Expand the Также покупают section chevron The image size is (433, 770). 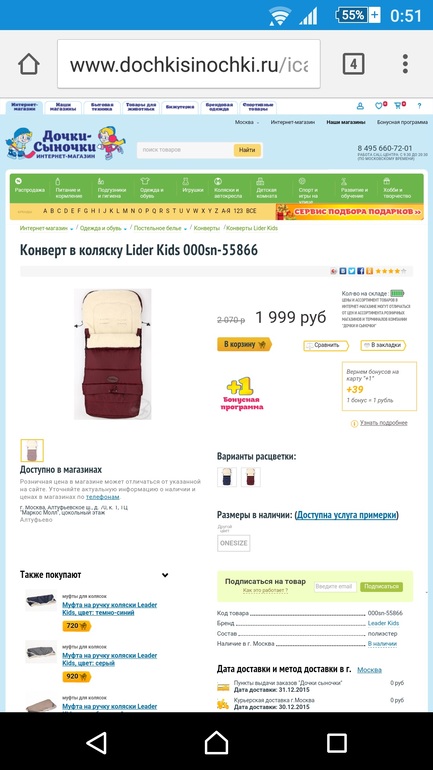[x=165, y=575]
